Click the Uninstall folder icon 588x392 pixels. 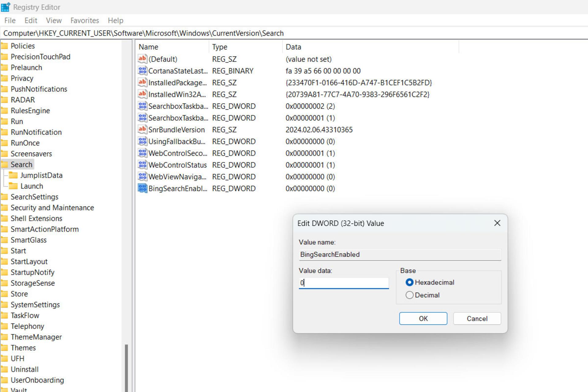point(4,369)
